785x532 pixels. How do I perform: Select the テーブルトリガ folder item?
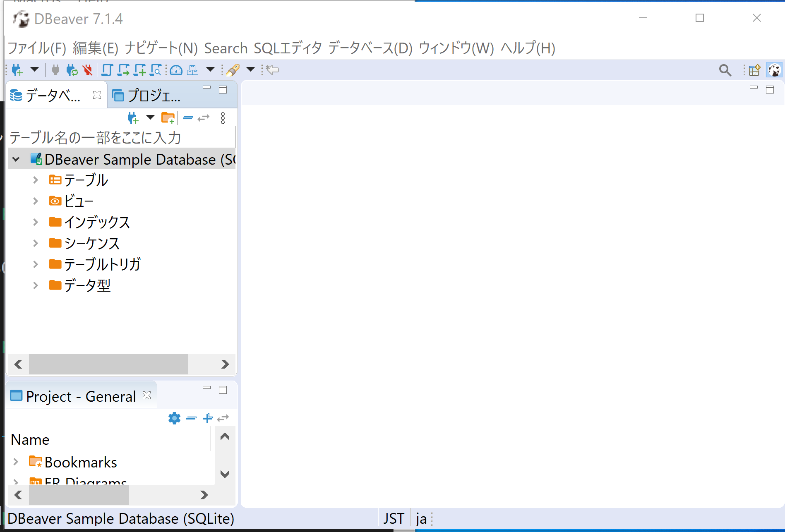point(95,264)
